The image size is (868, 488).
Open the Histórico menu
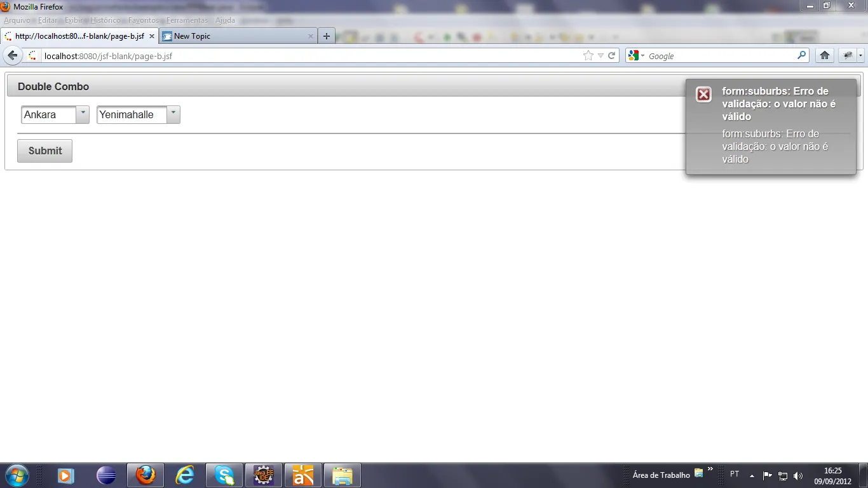105,20
